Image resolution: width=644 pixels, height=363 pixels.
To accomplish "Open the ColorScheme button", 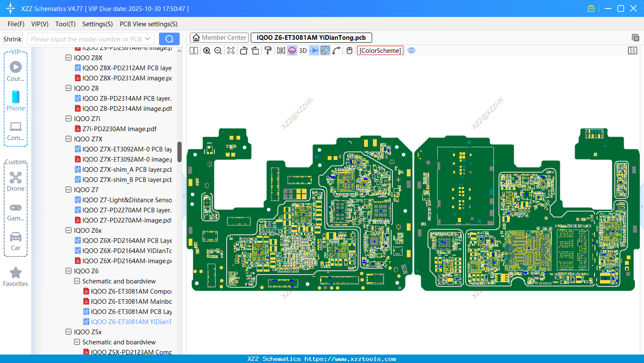I will pyautogui.click(x=380, y=51).
